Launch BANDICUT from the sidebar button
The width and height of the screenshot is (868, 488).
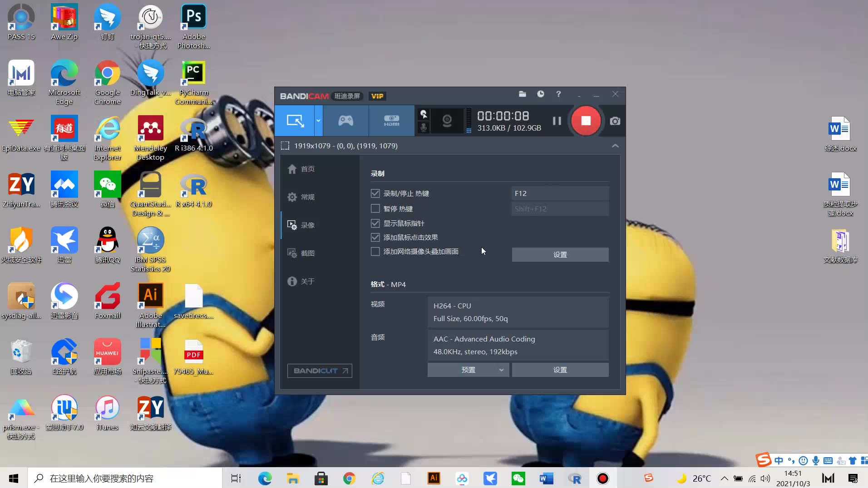[320, 371]
